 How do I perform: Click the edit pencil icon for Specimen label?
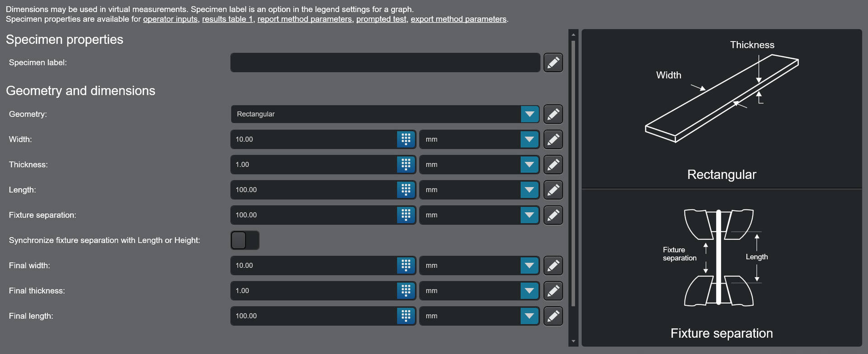click(553, 62)
